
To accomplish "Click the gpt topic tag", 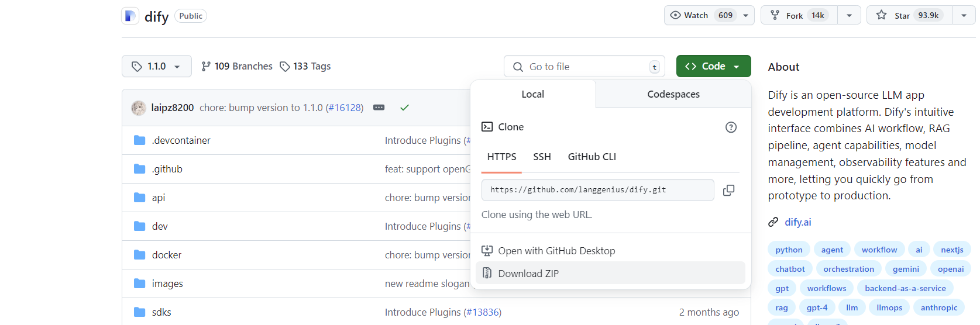I will tap(782, 288).
